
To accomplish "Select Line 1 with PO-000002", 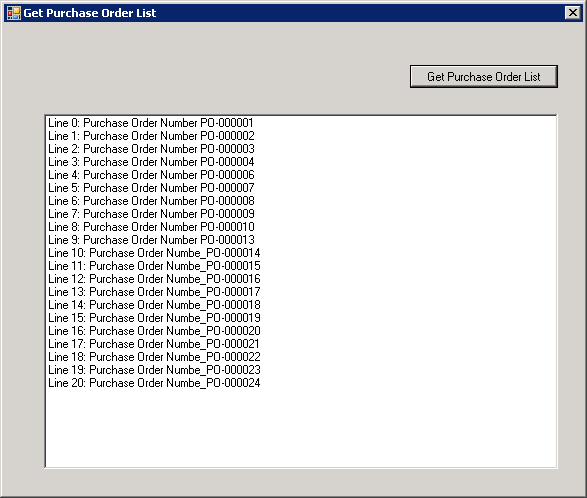I will (151, 136).
